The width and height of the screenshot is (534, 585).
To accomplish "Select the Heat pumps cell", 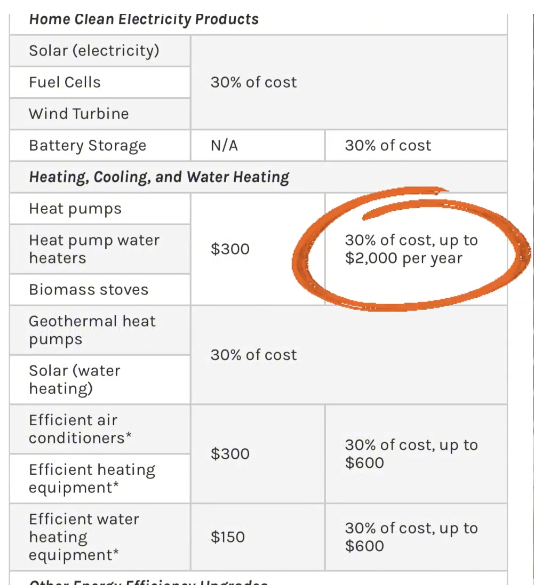I will (x=100, y=209).
